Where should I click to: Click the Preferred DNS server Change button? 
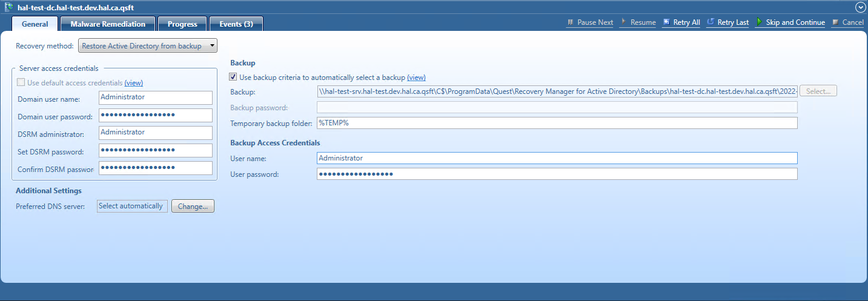click(x=193, y=207)
